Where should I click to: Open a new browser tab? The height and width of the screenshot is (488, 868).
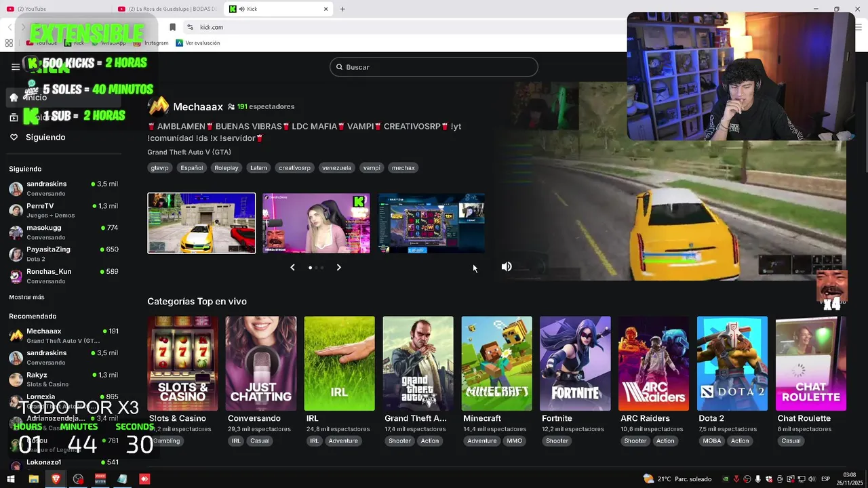pyautogui.click(x=342, y=9)
